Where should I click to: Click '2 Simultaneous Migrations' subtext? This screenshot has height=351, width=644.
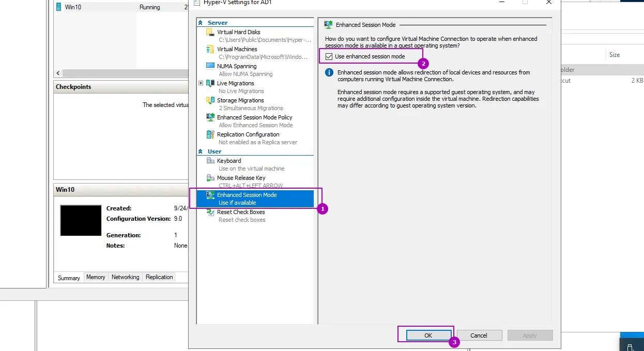[x=251, y=108]
